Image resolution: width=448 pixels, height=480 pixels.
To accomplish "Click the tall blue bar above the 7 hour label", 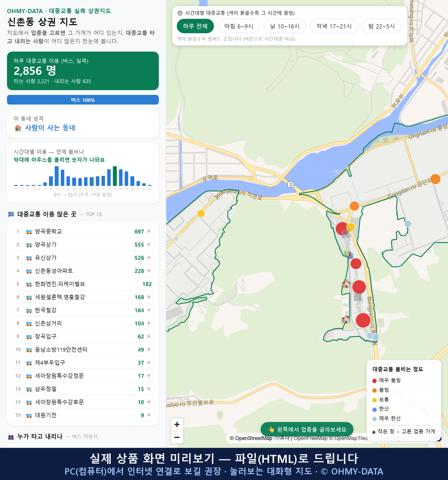I will [x=57, y=176].
